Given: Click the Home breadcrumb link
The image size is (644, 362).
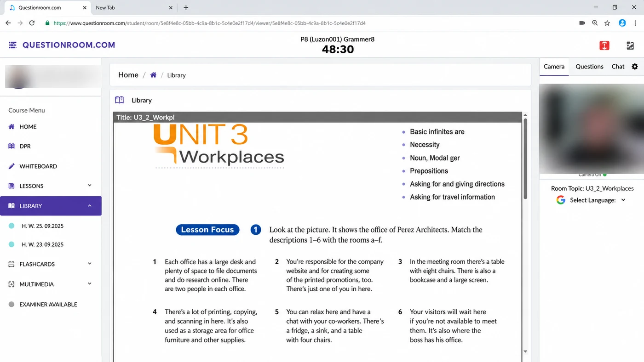Looking at the screenshot, I should click(x=128, y=75).
